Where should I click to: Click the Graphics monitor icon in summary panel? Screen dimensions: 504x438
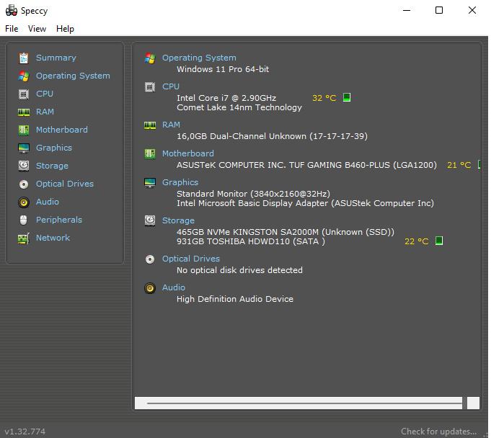click(150, 183)
